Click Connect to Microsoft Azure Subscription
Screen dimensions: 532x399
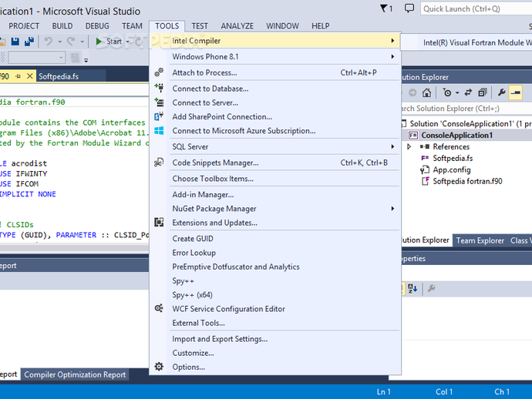pyautogui.click(x=274, y=131)
